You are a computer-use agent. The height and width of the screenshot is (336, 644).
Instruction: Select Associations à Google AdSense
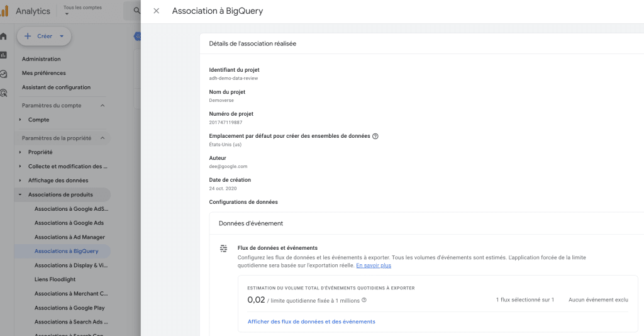pos(72,209)
